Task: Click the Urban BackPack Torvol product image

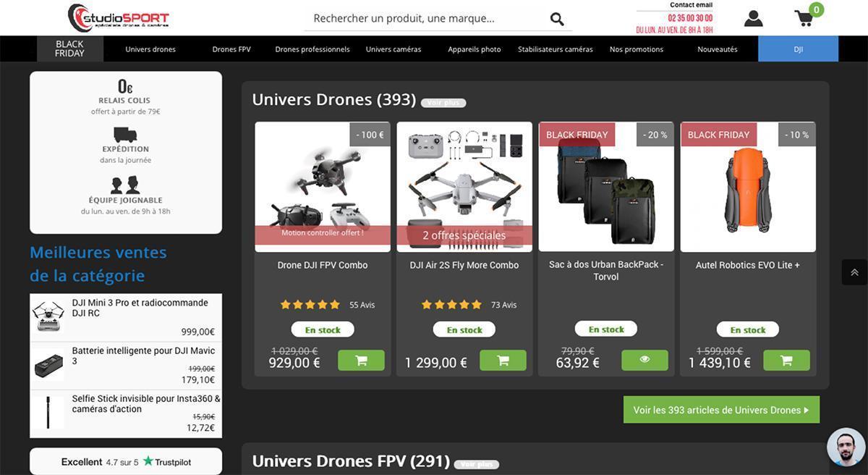Action: pyautogui.click(x=606, y=187)
